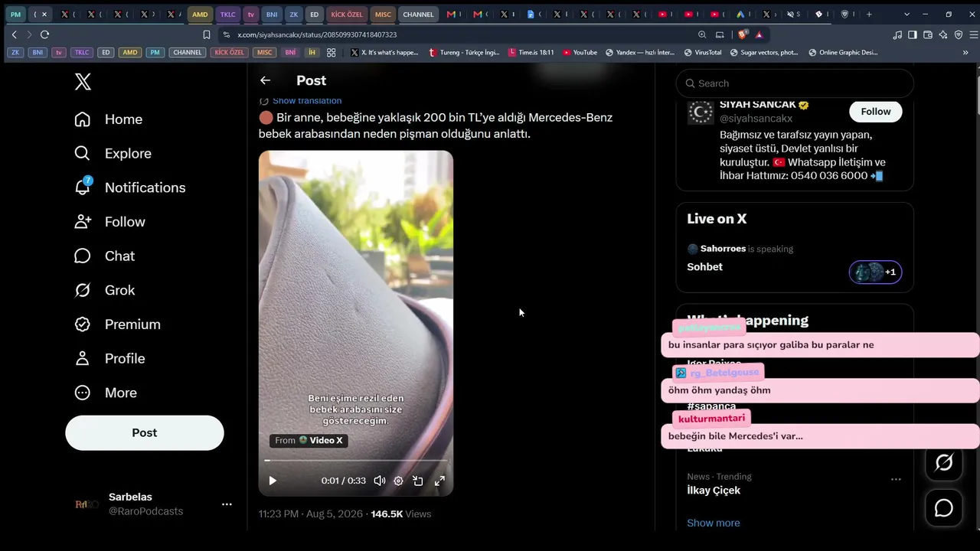Open the bookmarks grid apps icon

click(332, 53)
